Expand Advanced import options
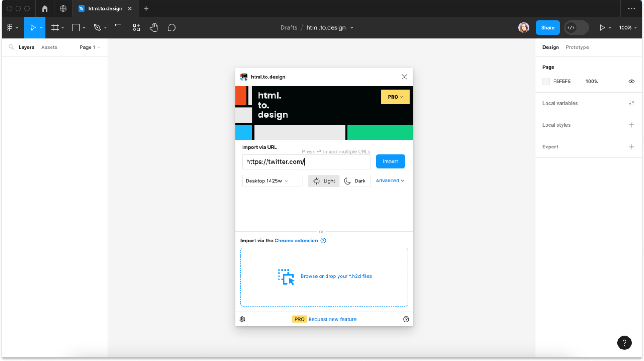 [390, 180]
